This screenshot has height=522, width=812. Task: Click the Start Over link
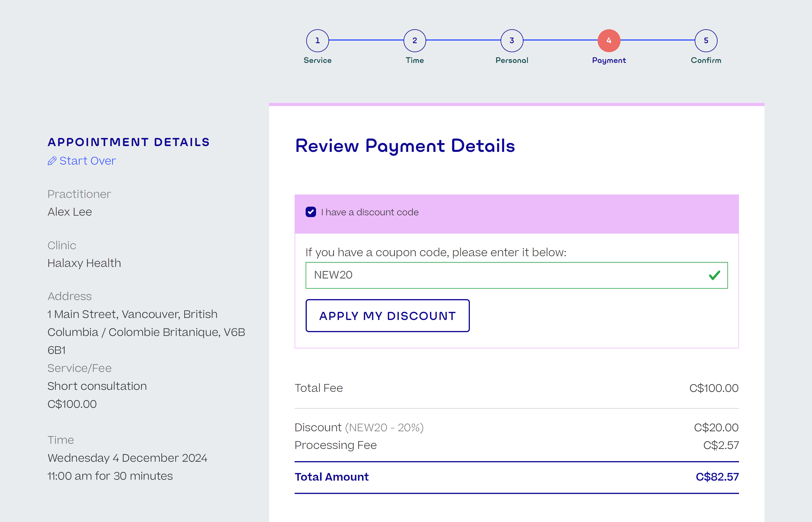click(x=87, y=161)
